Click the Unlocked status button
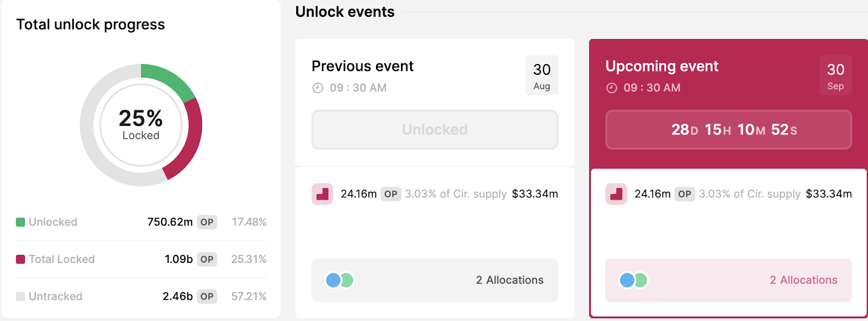868x321 pixels. click(x=435, y=130)
